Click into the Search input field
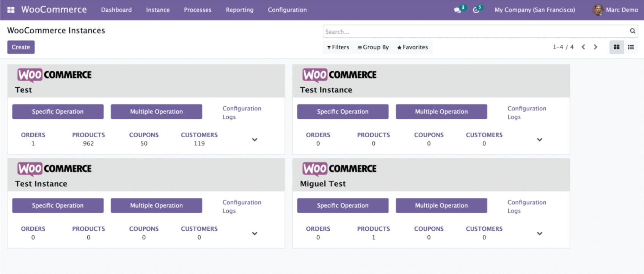This screenshot has width=644, height=274. [x=474, y=31]
